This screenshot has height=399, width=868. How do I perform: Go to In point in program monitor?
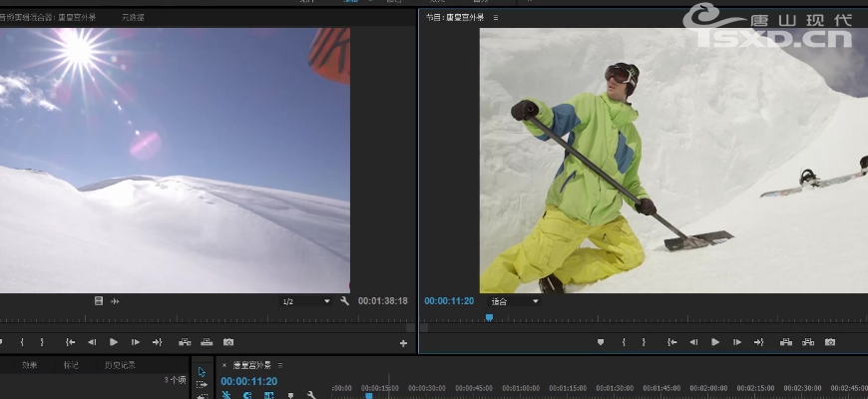pos(672,342)
